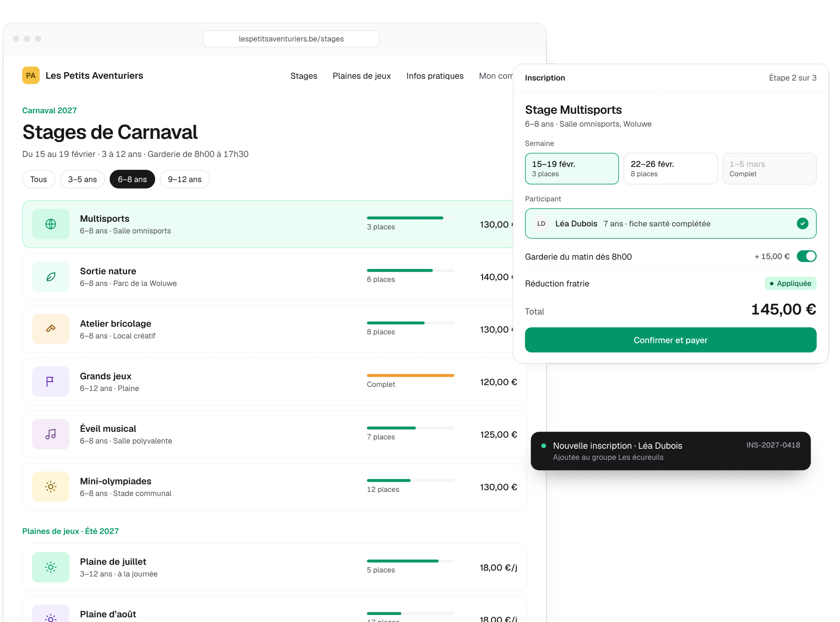Image resolution: width=840 pixels, height=622 pixels.
Task: Open the Éveil musical music note icon
Action: pyautogui.click(x=51, y=434)
